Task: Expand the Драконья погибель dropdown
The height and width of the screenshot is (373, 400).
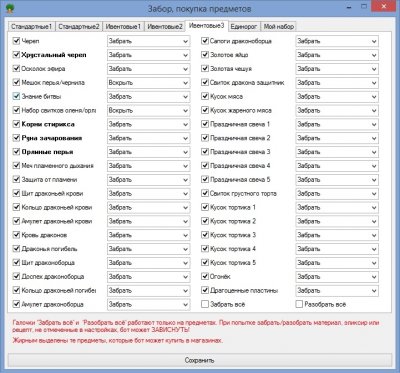Action: 148,249
